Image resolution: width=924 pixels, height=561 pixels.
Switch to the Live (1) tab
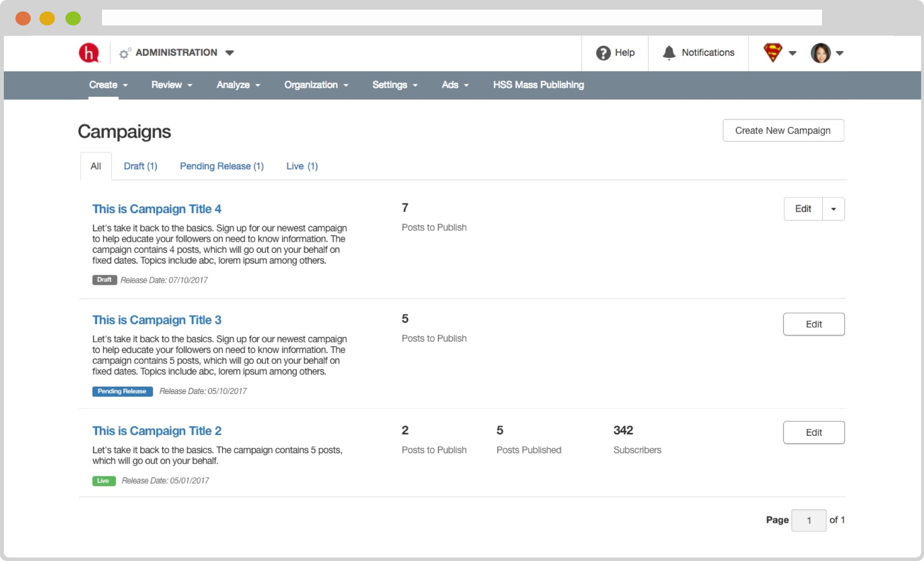tap(302, 166)
